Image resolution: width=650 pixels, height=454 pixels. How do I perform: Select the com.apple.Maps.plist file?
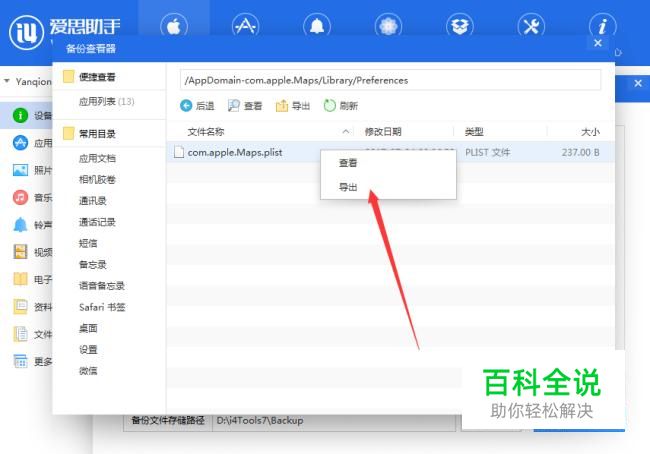pyautogui.click(x=235, y=152)
